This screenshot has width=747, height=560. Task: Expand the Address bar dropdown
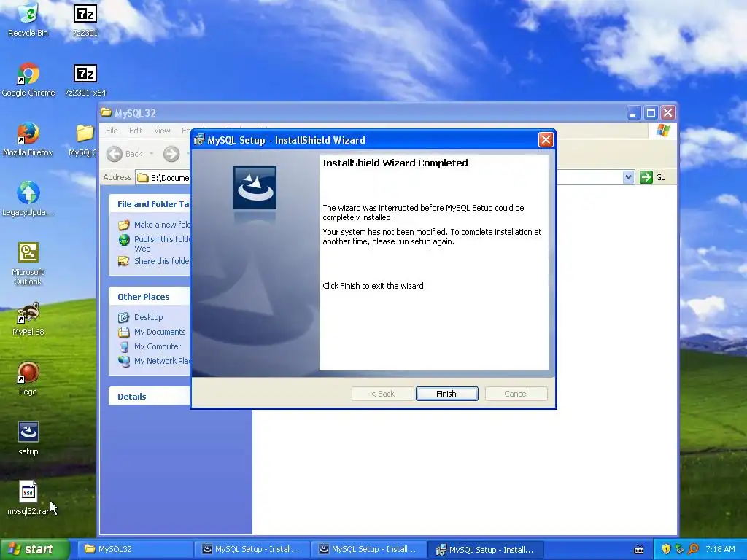point(628,177)
